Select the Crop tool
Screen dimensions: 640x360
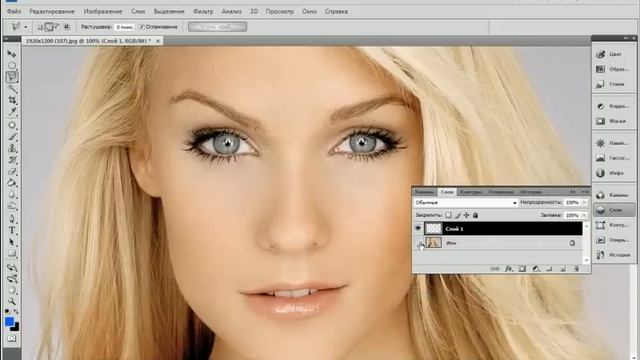(x=12, y=100)
